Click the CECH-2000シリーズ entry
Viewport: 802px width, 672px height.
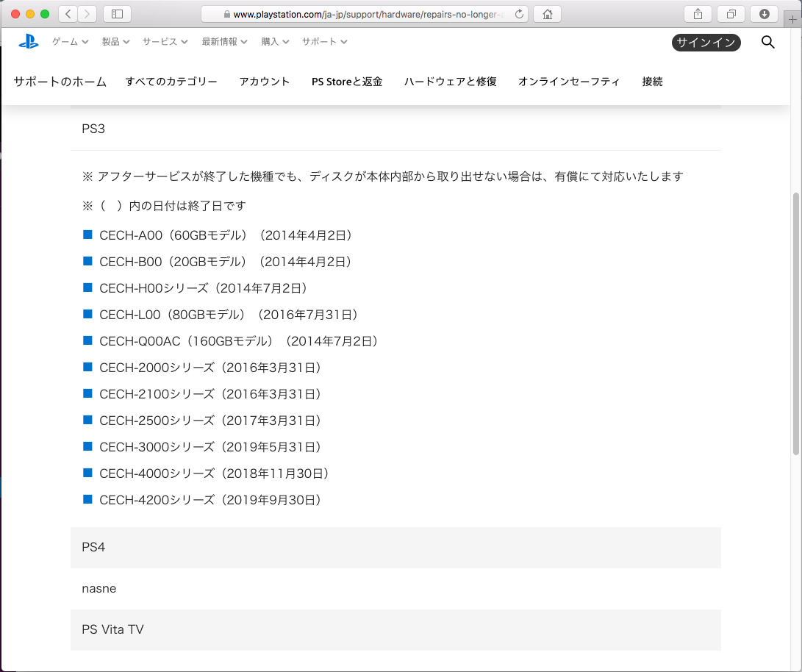pyautogui.click(x=210, y=368)
